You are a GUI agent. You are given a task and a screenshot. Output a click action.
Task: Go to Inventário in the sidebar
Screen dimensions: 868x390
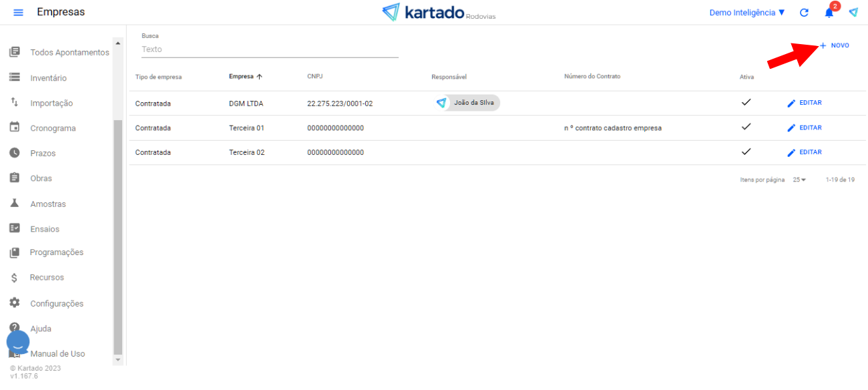(48, 78)
